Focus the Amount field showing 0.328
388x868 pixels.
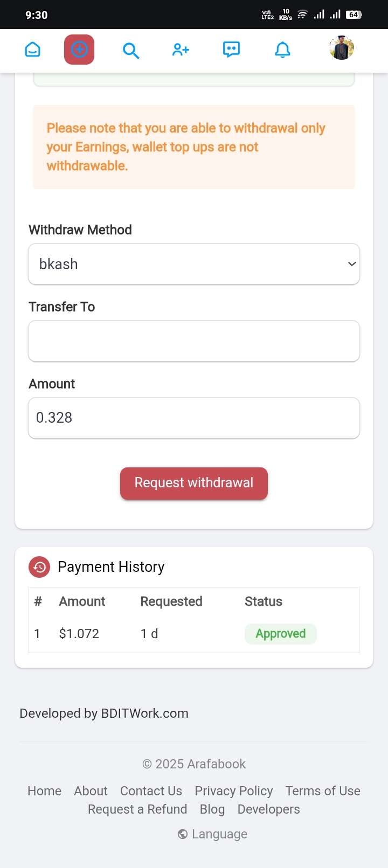[194, 418]
